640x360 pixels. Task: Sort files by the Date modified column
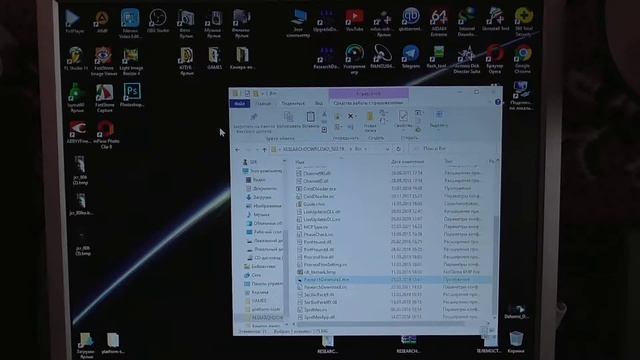click(x=407, y=162)
